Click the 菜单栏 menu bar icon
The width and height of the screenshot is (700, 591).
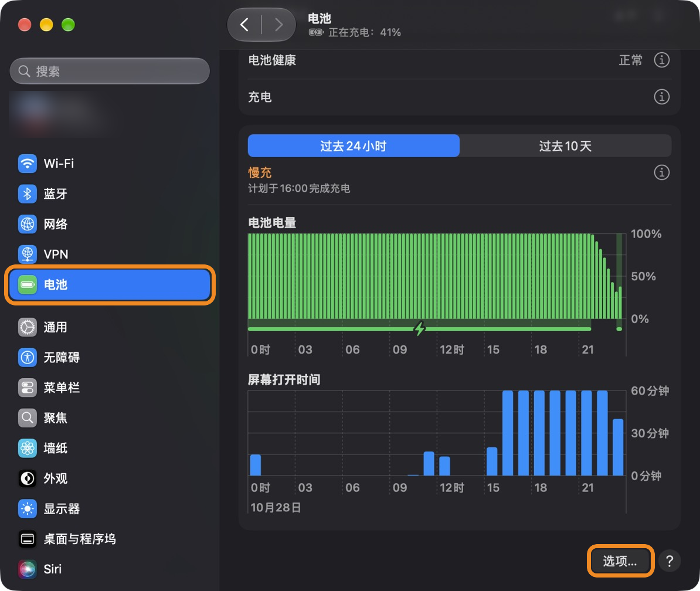[x=27, y=388]
